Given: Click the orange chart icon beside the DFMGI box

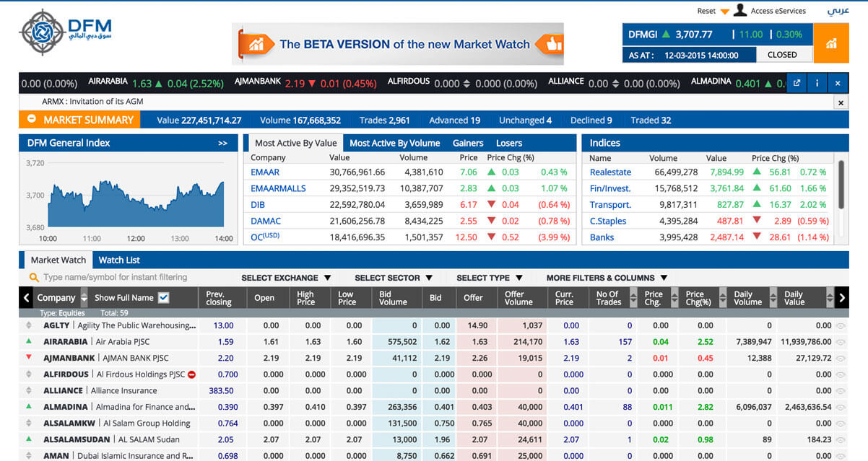Looking at the screenshot, I should tap(830, 42).
